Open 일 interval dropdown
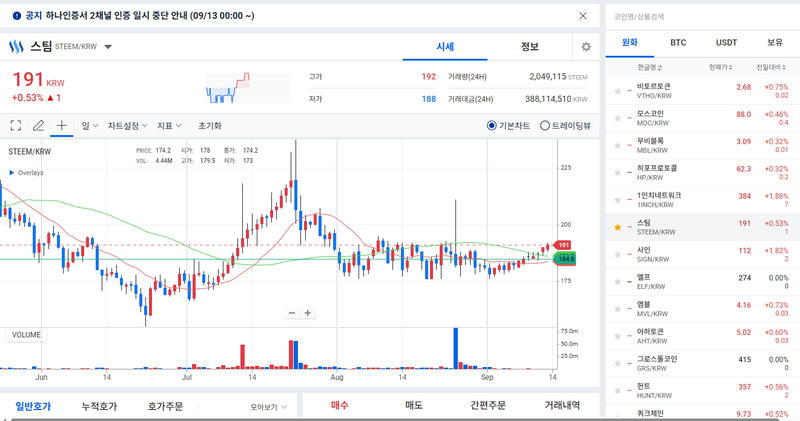Screen dimensions: 800x421 (x=89, y=126)
